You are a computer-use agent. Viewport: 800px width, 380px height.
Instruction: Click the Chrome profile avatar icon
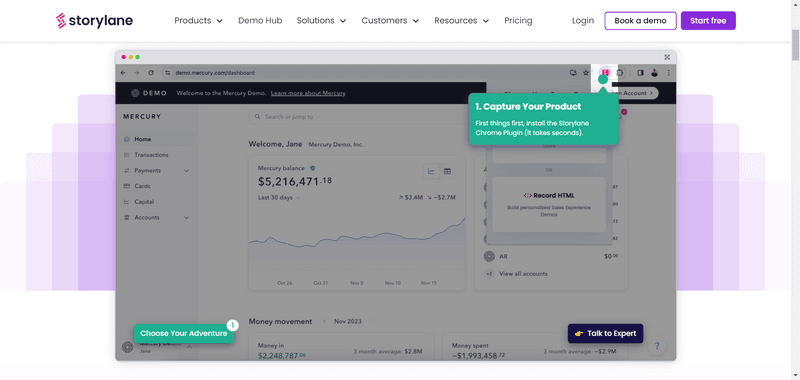pyautogui.click(x=655, y=73)
